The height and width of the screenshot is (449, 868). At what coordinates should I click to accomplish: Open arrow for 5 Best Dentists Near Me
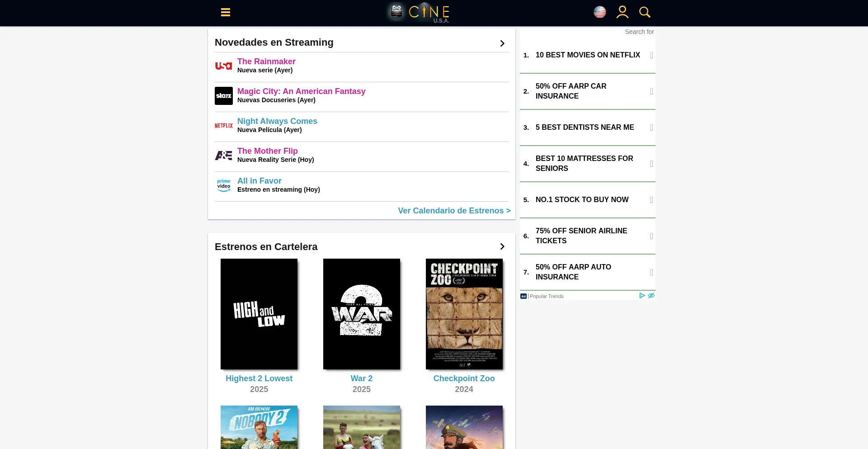(x=651, y=128)
